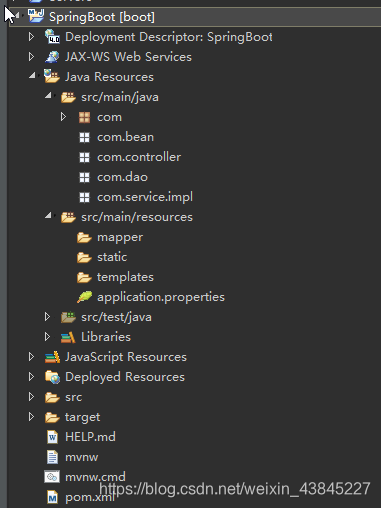Expand the src folder node
This screenshot has height=508, width=381.
click(x=31, y=397)
